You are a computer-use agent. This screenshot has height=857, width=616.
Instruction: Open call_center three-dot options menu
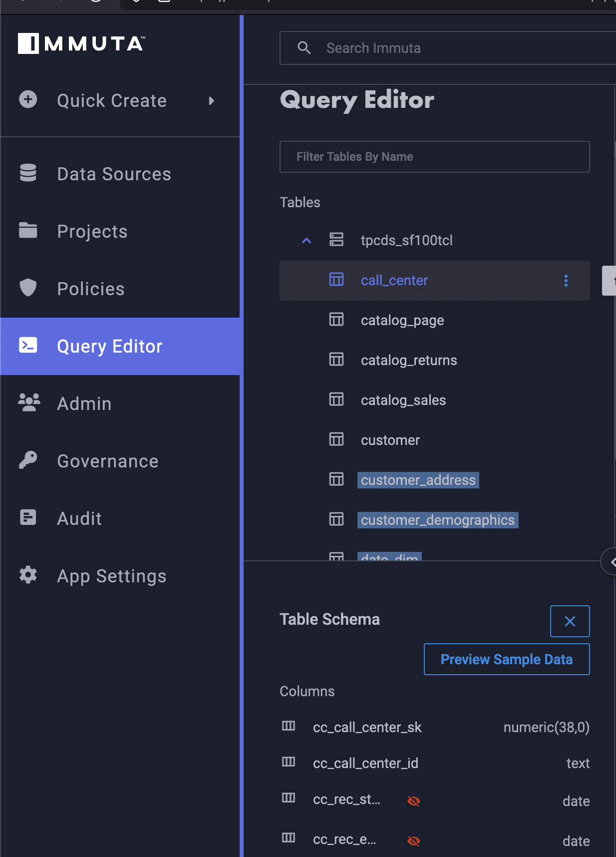[566, 281]
